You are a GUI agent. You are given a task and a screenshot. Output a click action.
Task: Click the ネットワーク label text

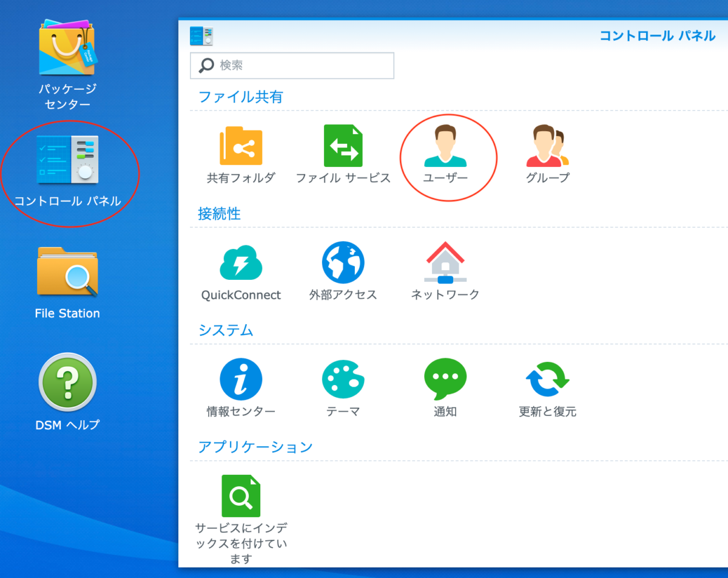(x=445, y=294)
